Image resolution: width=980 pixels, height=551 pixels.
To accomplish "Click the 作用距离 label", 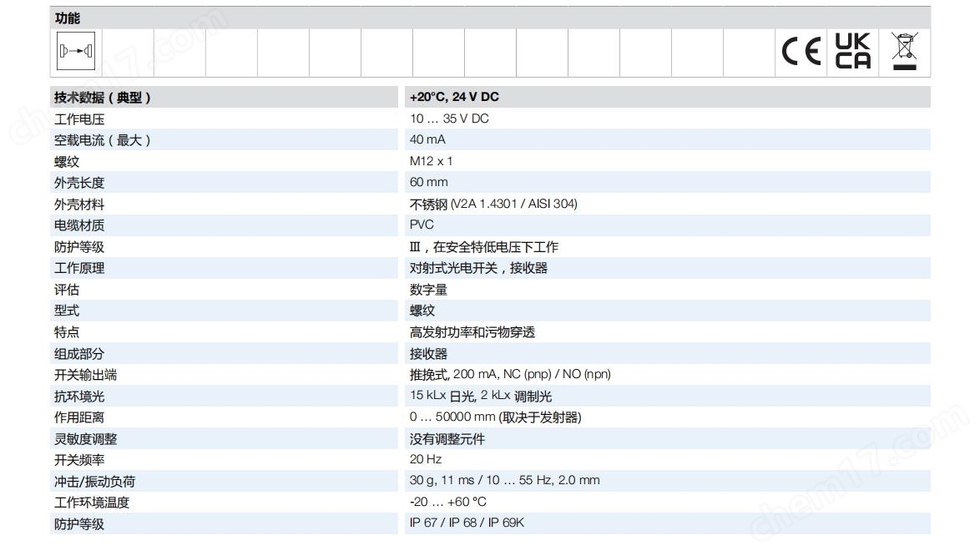I will pyautogui.click(x=79, y=417).
